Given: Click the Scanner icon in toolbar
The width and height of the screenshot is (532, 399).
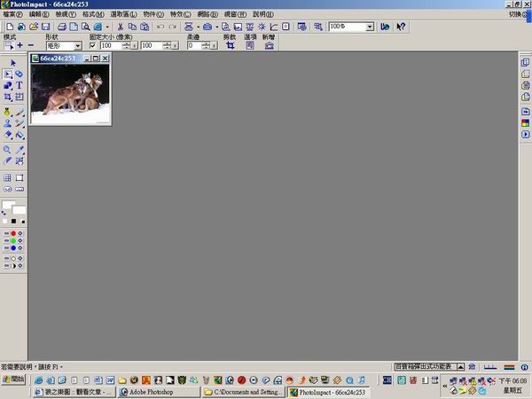Looking at the screenshot, I should (x=189, y=27).
